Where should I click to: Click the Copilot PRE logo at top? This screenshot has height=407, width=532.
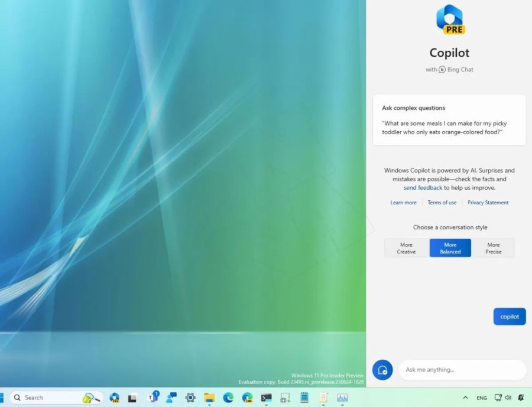click(x=450, y=19)
